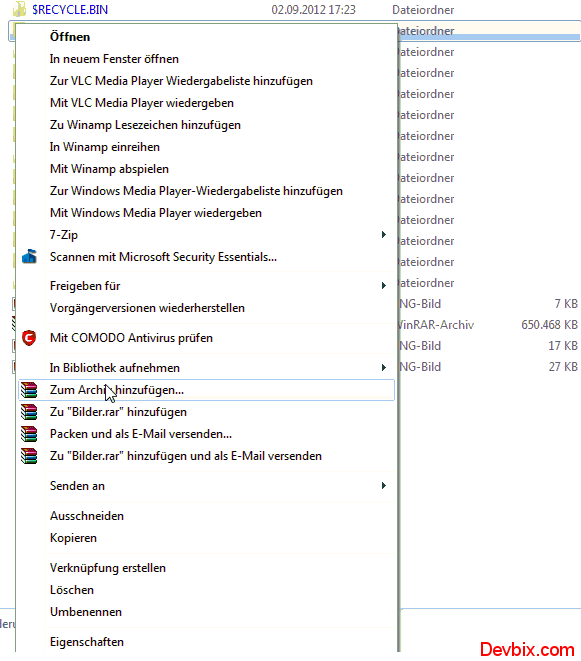
Task: Choose 'Mit Winamp abspielen'
Action: pos(207,169)
